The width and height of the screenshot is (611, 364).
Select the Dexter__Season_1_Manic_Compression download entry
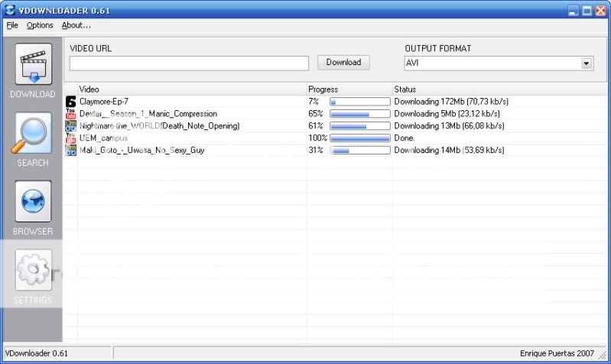[148, 113]
